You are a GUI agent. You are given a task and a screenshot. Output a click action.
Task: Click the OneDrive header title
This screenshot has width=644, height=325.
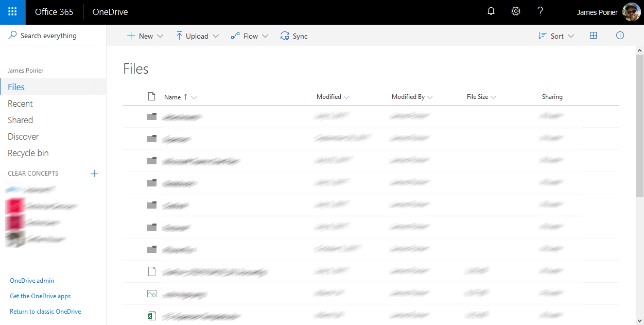coord(110,12)
